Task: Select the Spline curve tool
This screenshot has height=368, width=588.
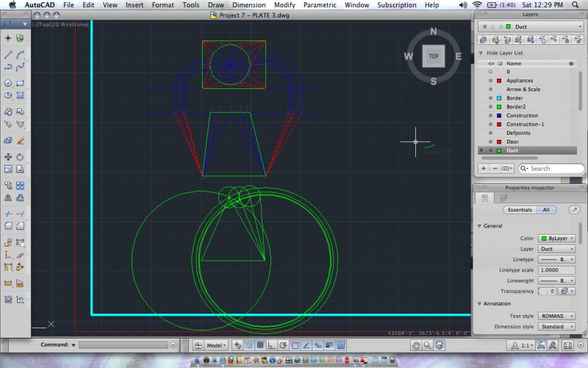Action: [x=21, y=67]
